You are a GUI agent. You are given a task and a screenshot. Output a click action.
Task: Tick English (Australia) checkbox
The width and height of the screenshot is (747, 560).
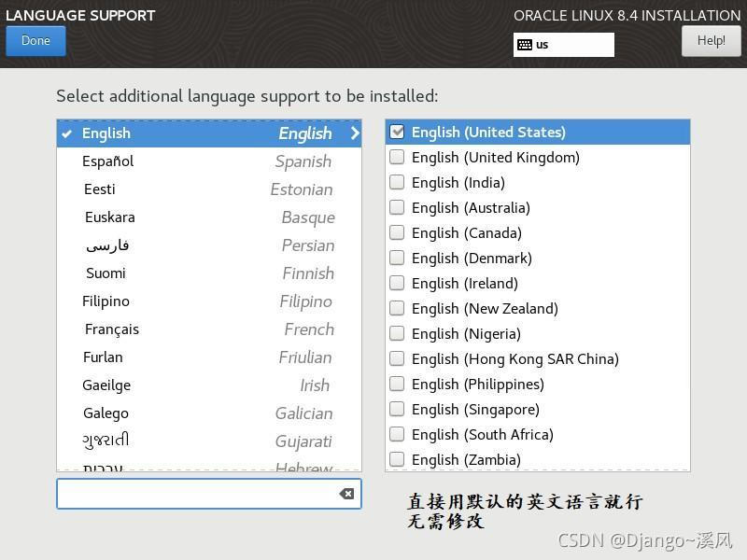coord(397,207)
